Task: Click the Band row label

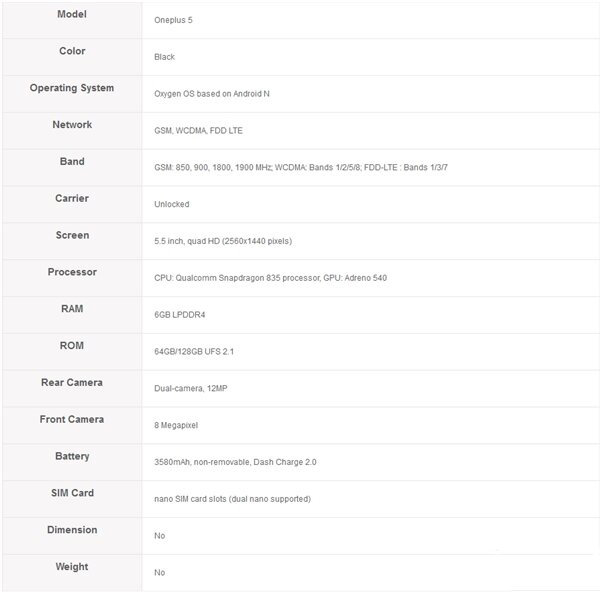Action: (x=71, y=162)
